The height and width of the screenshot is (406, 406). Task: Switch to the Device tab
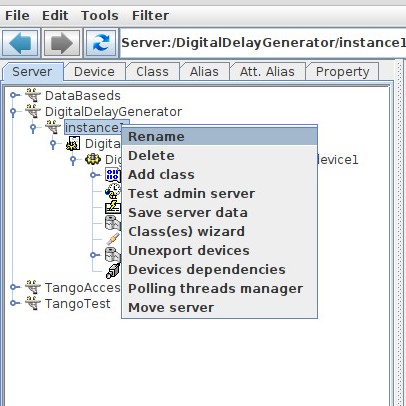click(x=94, y=72)
